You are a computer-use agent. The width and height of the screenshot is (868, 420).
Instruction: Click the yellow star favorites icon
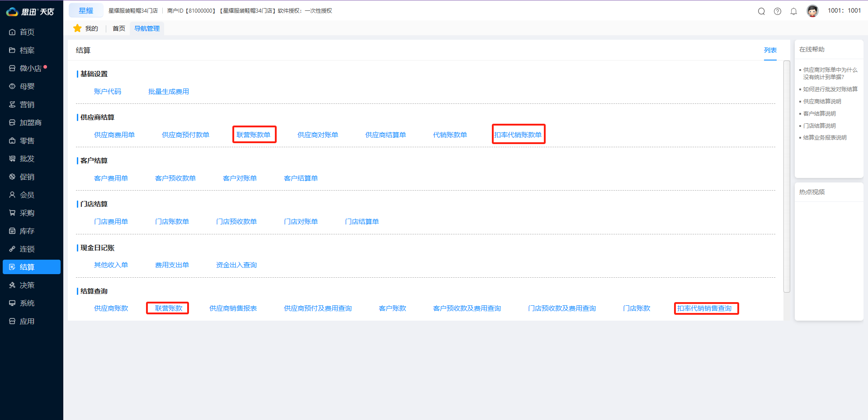(x=77, y=28)
